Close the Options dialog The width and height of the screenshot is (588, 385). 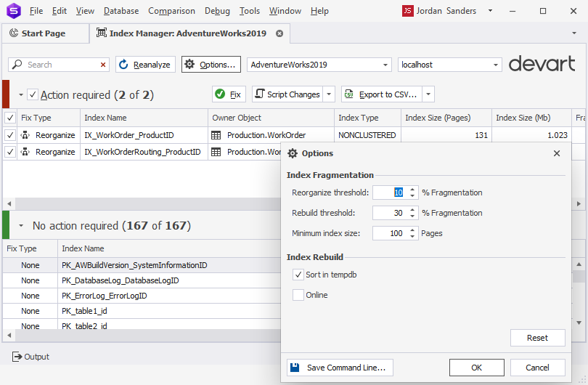point(557,153)
